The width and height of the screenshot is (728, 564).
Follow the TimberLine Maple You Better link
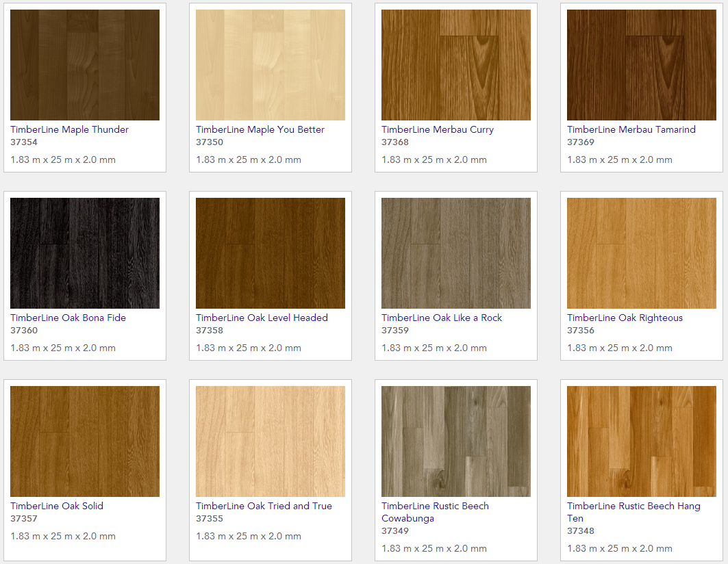tap(260, 129)
